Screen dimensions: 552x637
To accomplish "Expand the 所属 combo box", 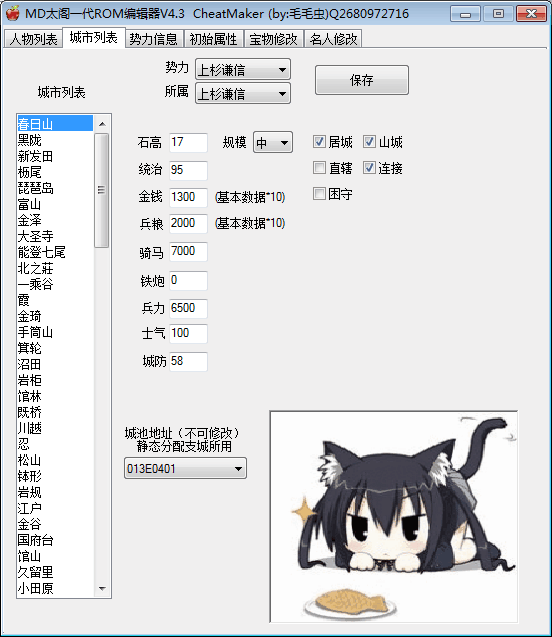I will click(243, 93).
